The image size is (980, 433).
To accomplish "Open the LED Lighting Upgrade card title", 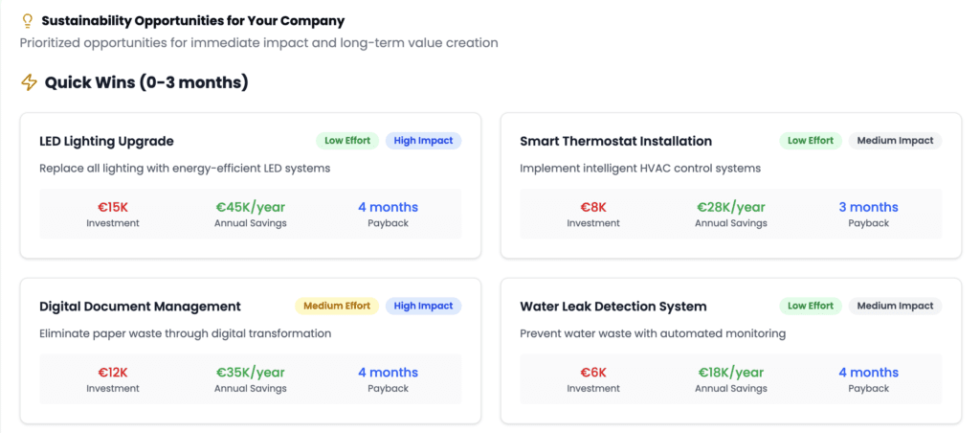I will click(x=106, y=141).
